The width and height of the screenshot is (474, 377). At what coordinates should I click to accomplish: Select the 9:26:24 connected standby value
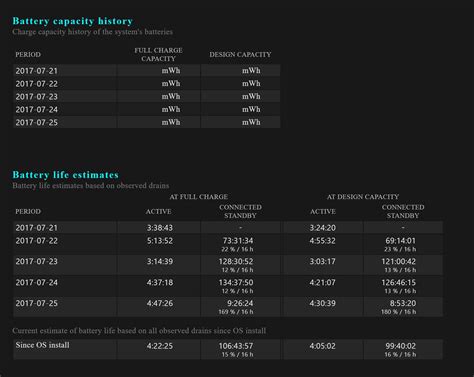tap(240, 303)
